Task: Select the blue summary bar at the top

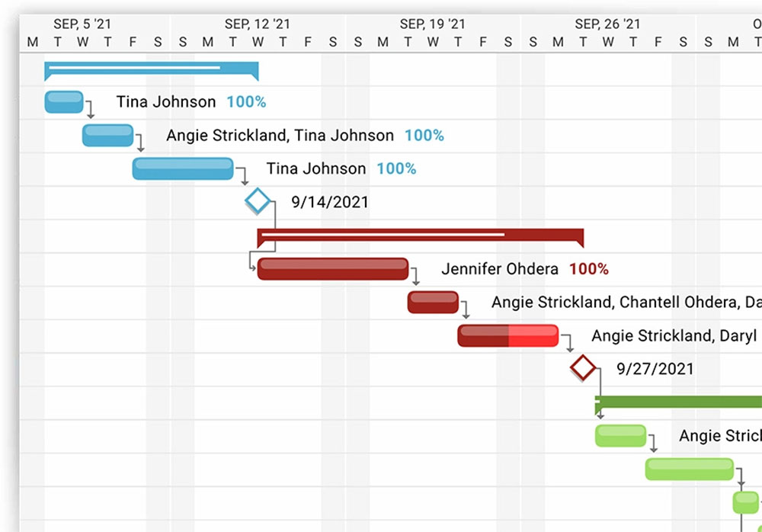Action: coord(152,71)
